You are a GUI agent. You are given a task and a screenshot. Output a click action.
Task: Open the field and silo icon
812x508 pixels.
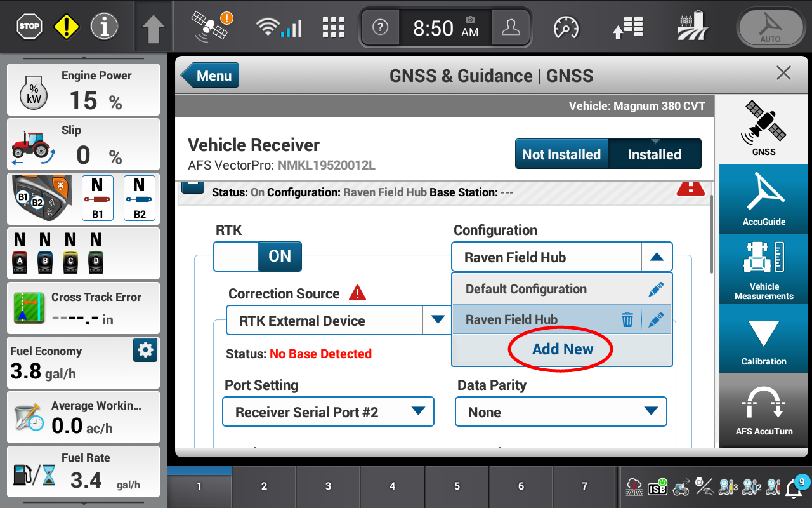coord(693,27)
